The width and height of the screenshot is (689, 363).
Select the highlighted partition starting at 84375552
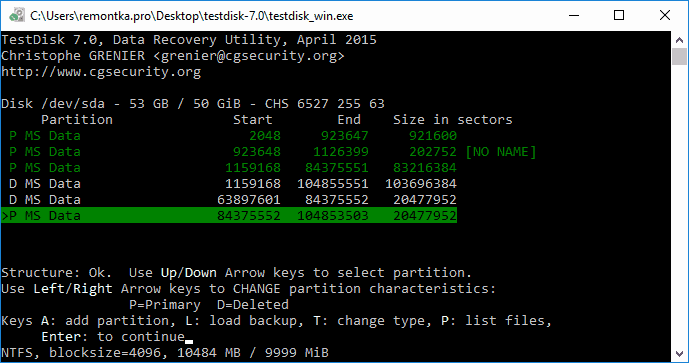[x=229, y=215]
